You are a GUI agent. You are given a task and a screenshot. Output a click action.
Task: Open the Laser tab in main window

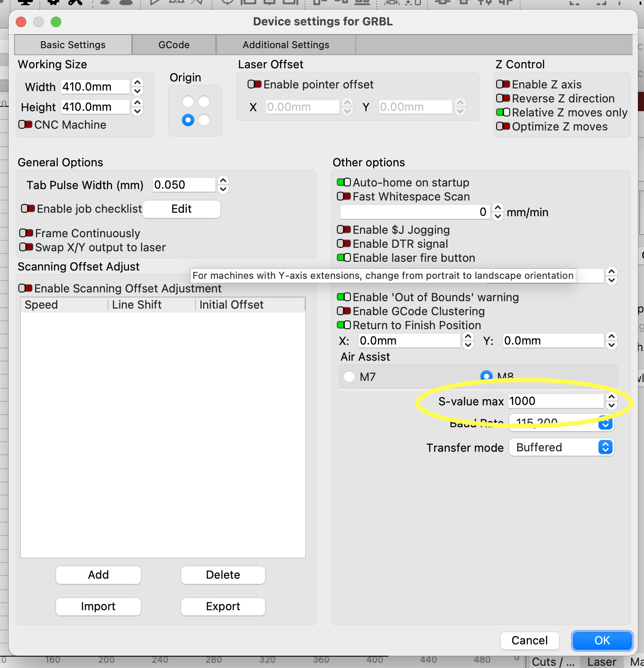(602, 662)
